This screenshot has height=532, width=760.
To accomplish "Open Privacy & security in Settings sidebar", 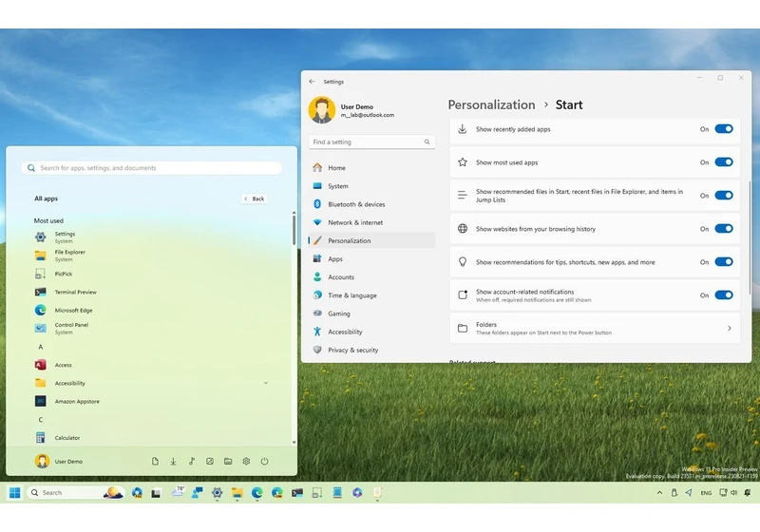I will click(371, 350).
